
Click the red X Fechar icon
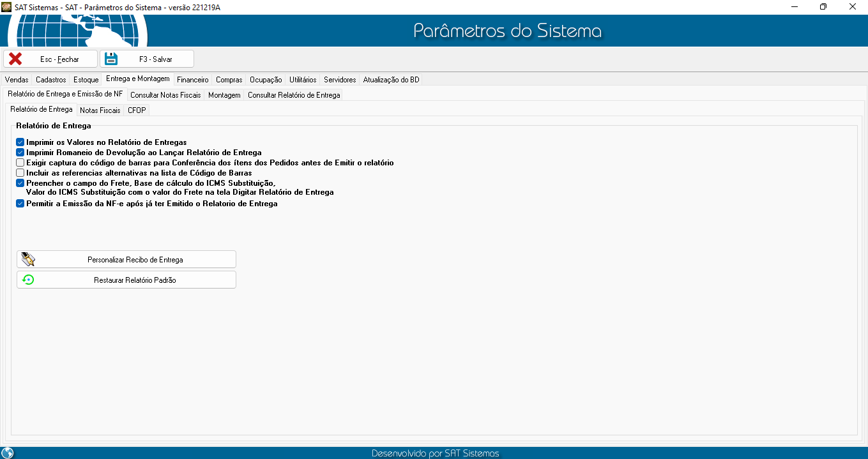[x=15, y=59]
